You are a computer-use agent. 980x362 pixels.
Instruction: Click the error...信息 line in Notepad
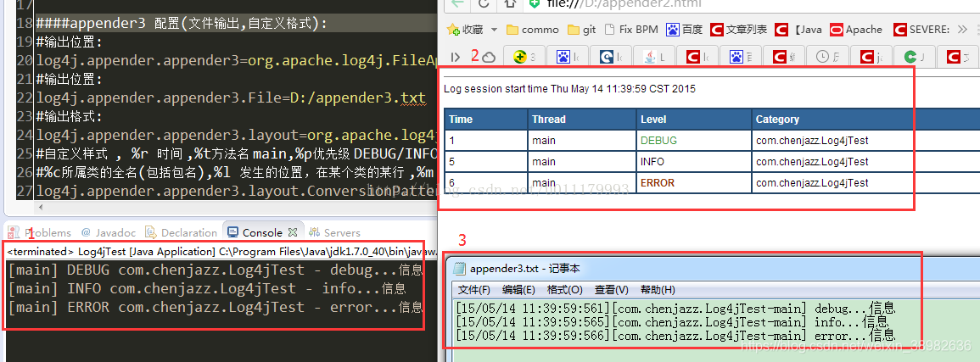[675, 335]
